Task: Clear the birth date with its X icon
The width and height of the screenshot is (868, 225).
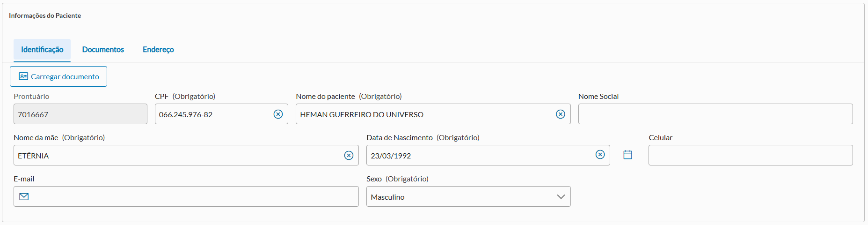Action: (x=600, y=155)
